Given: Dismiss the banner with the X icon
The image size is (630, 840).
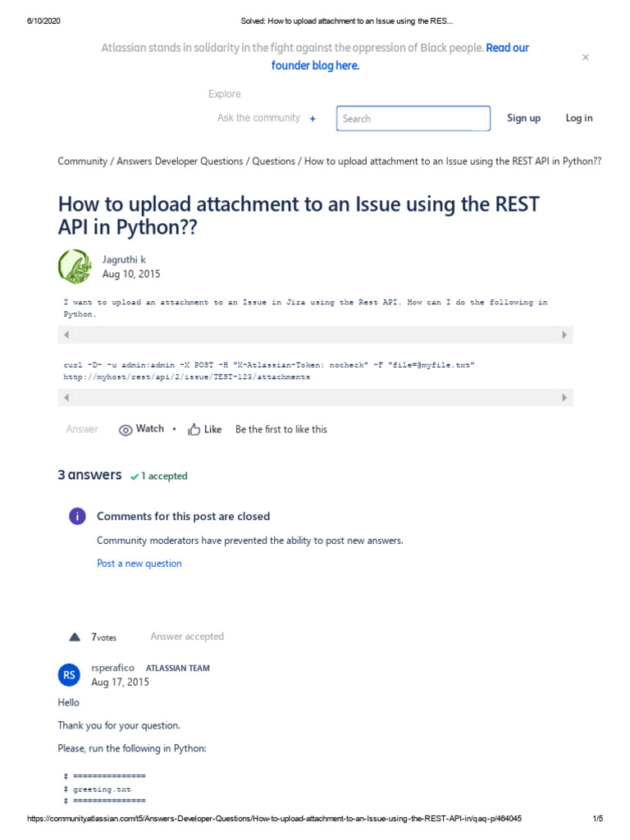Looking at the screenshot, I should 585,57.
